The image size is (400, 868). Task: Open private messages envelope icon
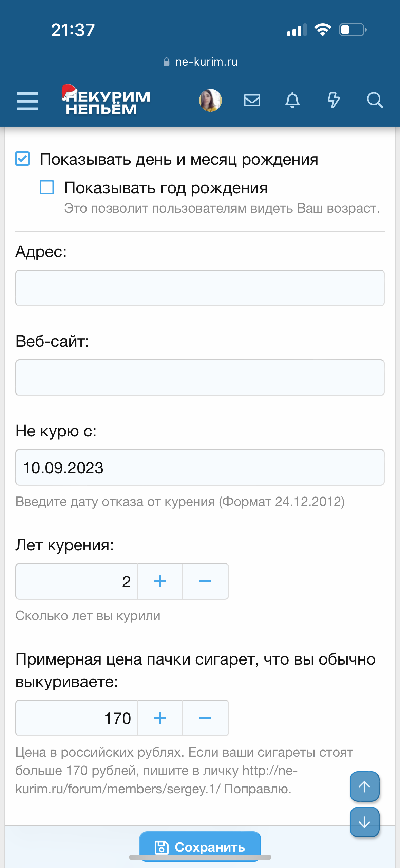click(x=252, y=101)
